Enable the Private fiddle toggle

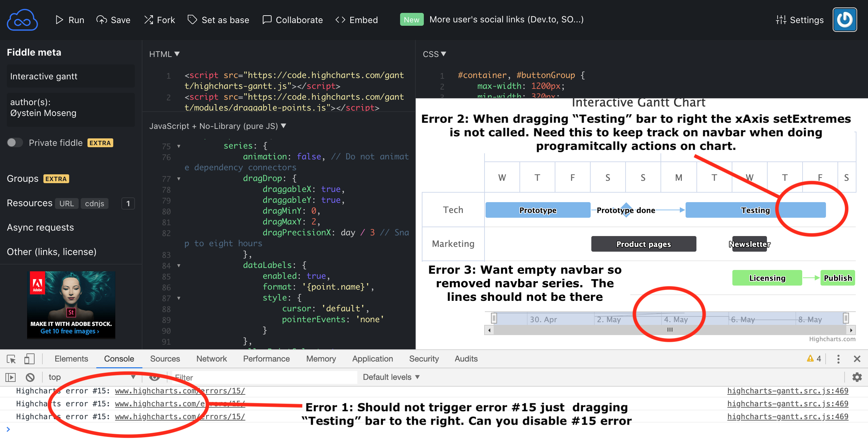click(15, 142)
